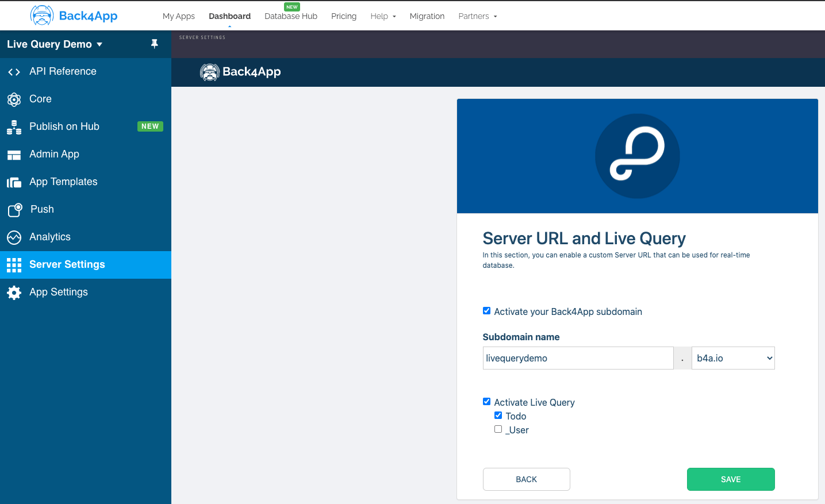Expand the Live Query Demo app switcher
Image resolution: width=825 pixels, height=504 pixels.
pyautogui.click(x=55, y=44)
